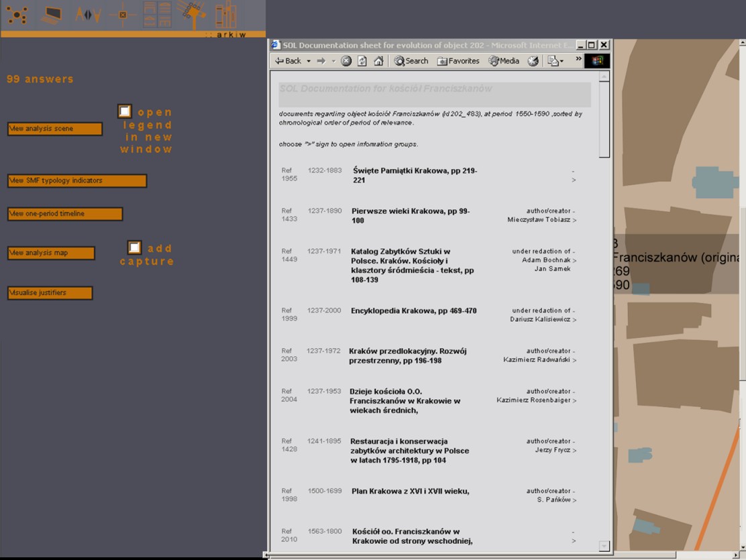This screenshot has height=560, width=746.
Task: Maximize the SOL Documentation window
Action: click(592, 45)
